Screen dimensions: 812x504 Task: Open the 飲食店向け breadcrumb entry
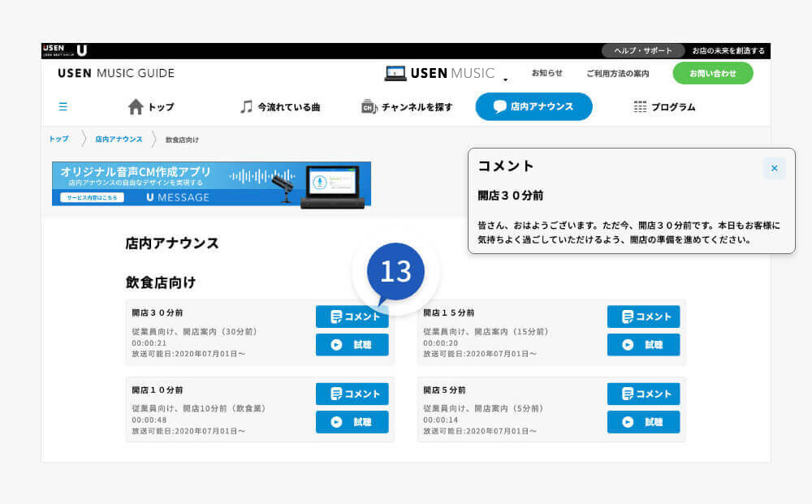pyautogui.click(x=183, y=139)
